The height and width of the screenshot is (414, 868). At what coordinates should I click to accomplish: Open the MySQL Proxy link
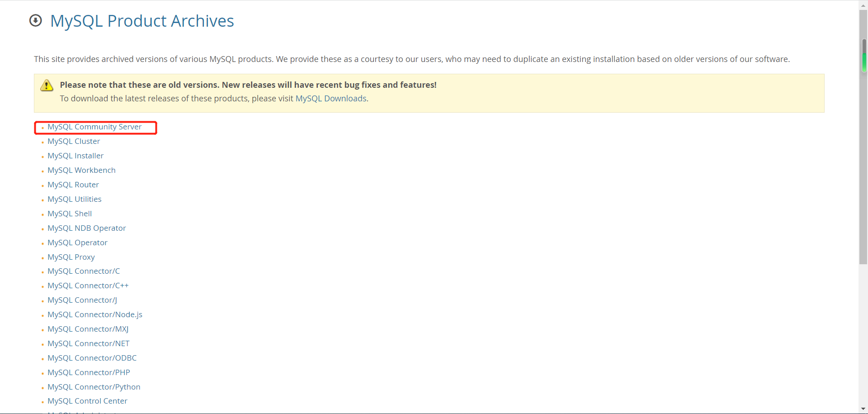pos(71,257)
